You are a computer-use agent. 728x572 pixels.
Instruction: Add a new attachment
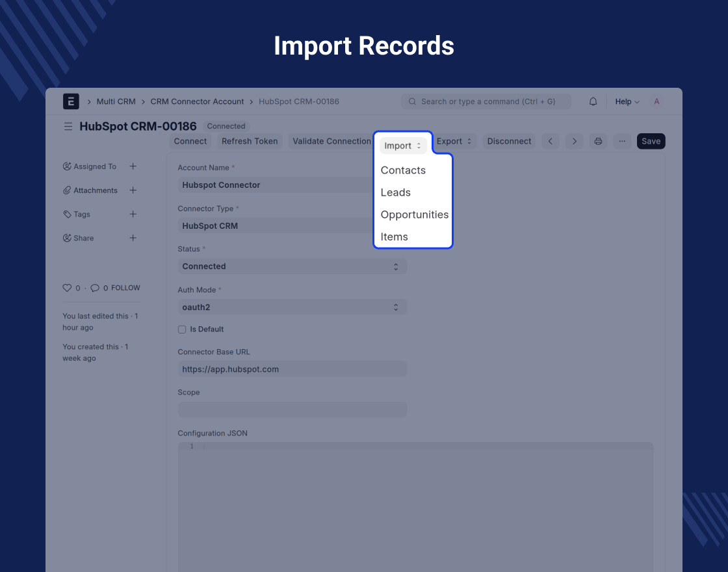click(133, 190)
